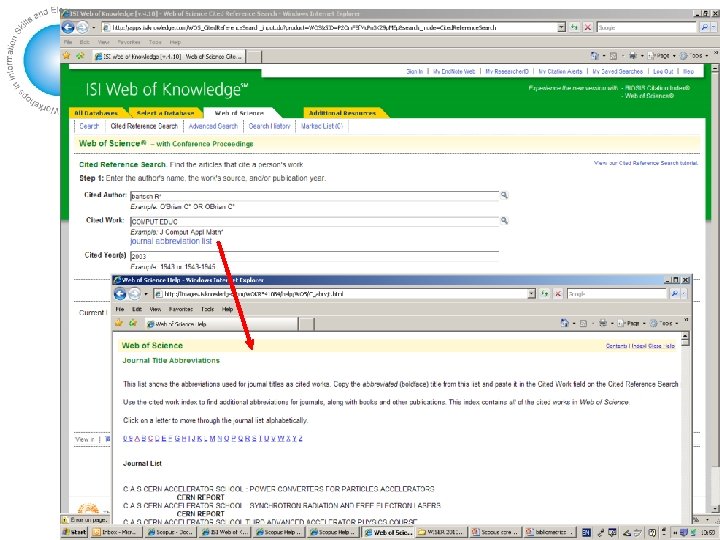Screen dimensions: 720x540
Task: Open My Saved Searches link
Action: pos(618,72)
